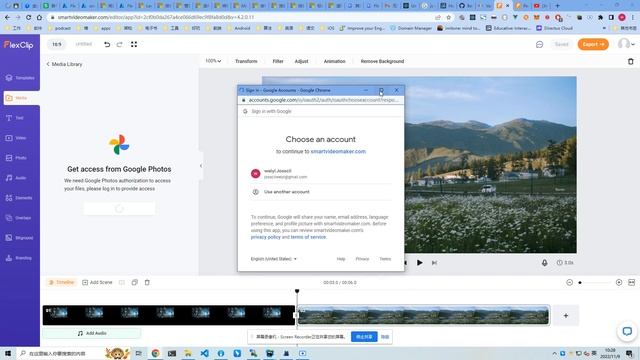
Task: Open the comments chat bubble icon
Action: 539,44
